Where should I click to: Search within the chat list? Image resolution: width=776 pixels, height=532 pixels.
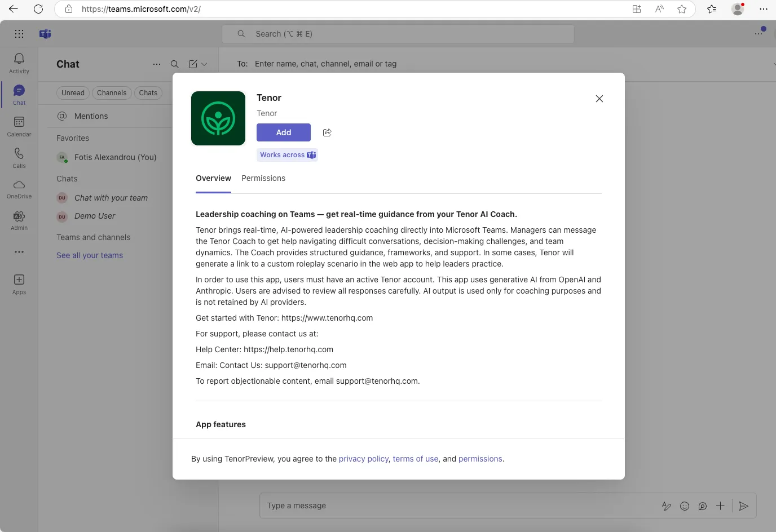click(x=175, y=64)
